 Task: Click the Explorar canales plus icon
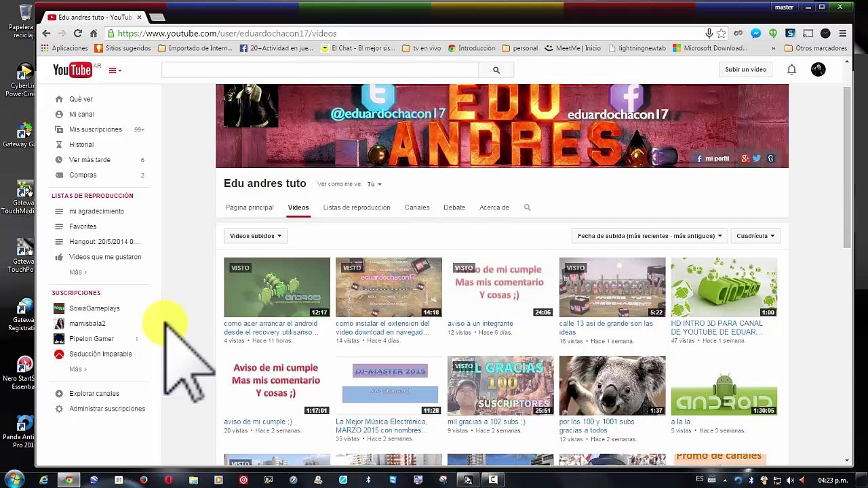coord(59,394)
